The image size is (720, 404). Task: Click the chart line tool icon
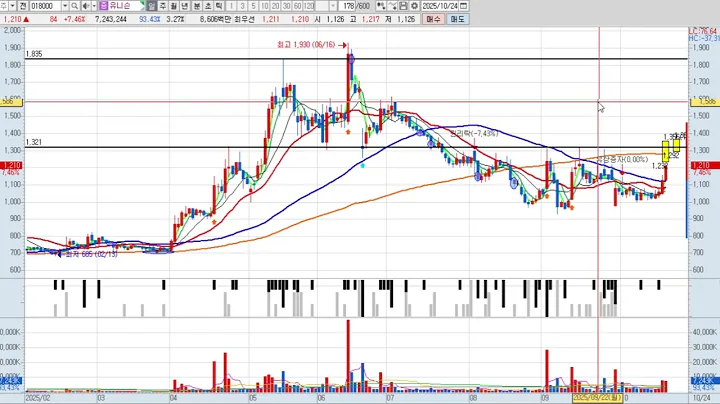coord(392,6)
